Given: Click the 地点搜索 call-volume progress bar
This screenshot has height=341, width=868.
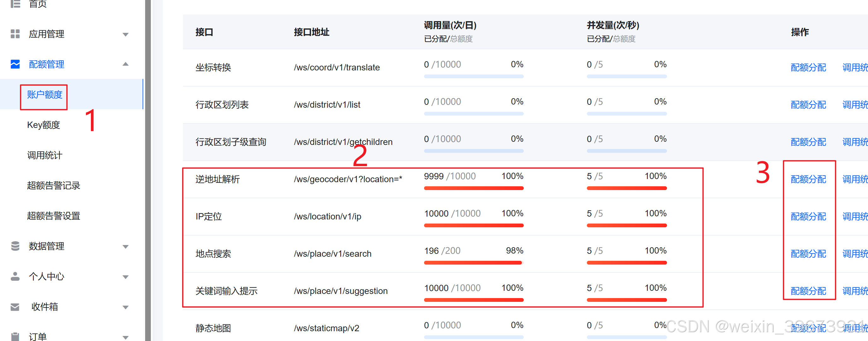Looking at the screenshot, I should (x=473, y=262).
